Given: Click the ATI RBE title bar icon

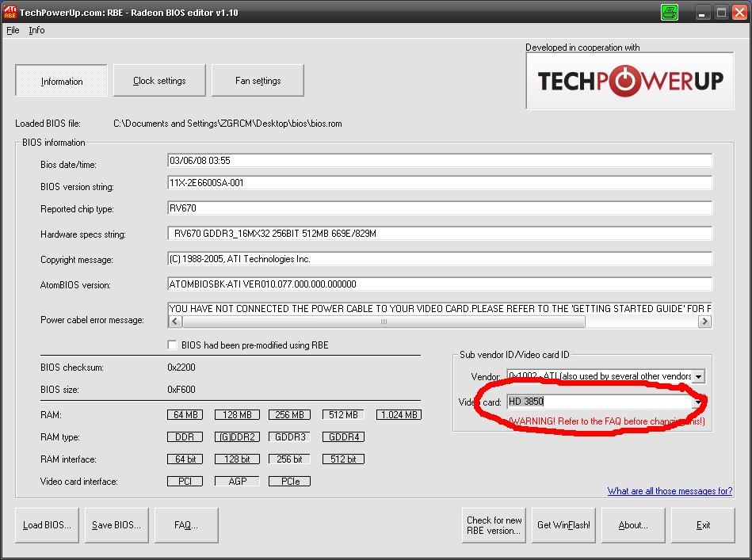Looking at the screenshot, I should (10, 12).
